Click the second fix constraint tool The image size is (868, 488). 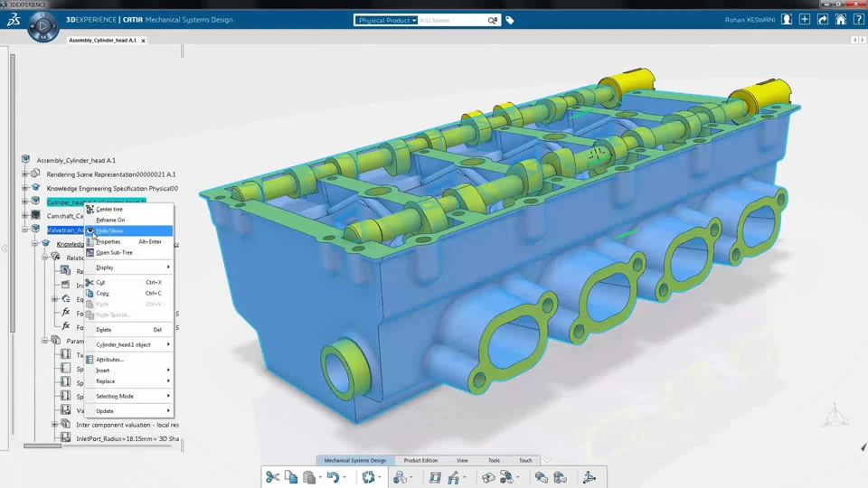click(561, 477)
